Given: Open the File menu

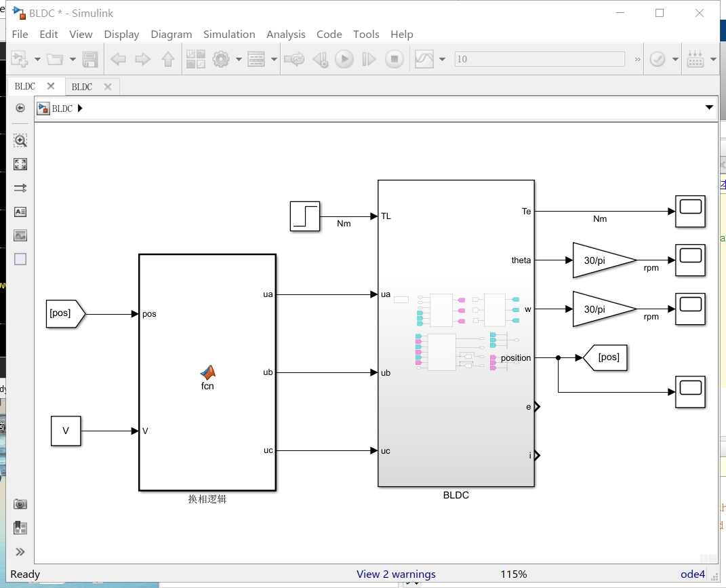Looking at the screenshot, I should [20, 35].
